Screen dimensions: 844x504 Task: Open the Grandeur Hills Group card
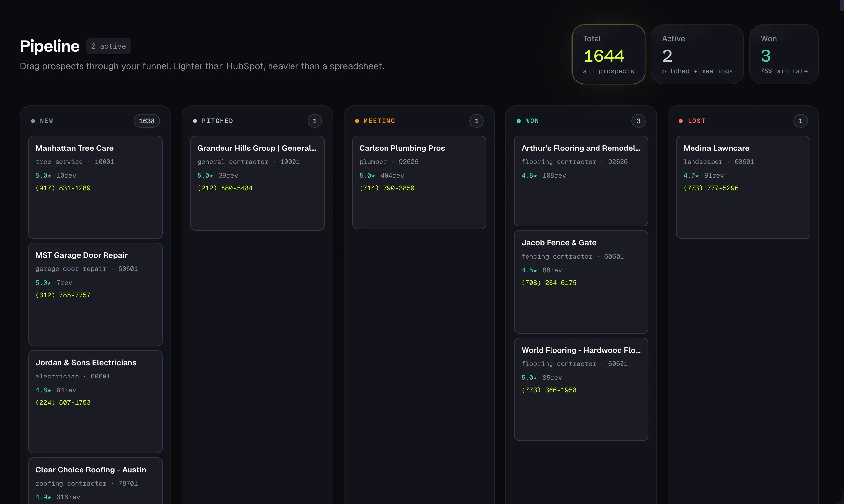[257, 183]
